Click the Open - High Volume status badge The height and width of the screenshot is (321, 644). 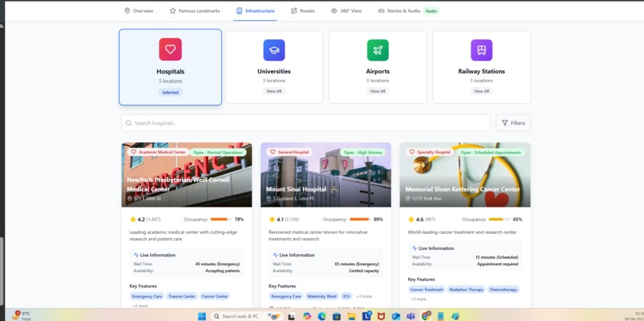pyautogui.click(x=363, y=153)
